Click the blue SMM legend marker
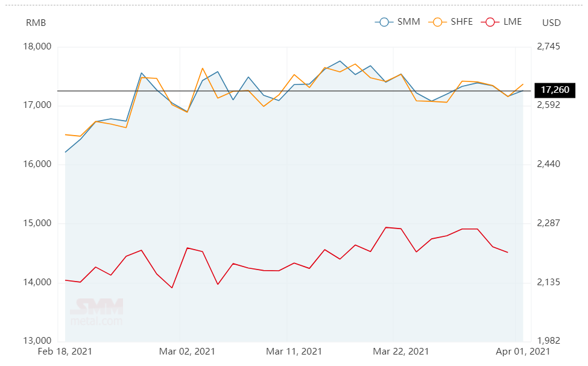588x366 pixels. pos(384,22)
